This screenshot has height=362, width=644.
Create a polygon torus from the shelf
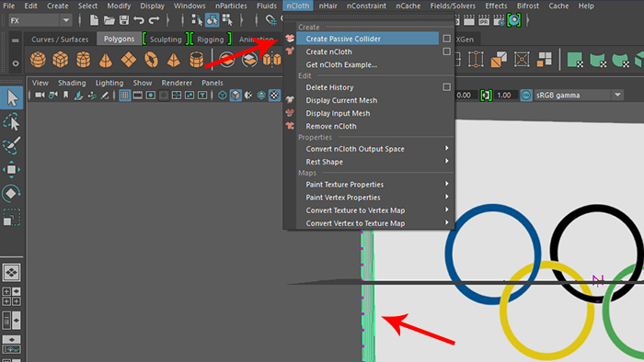151,60
